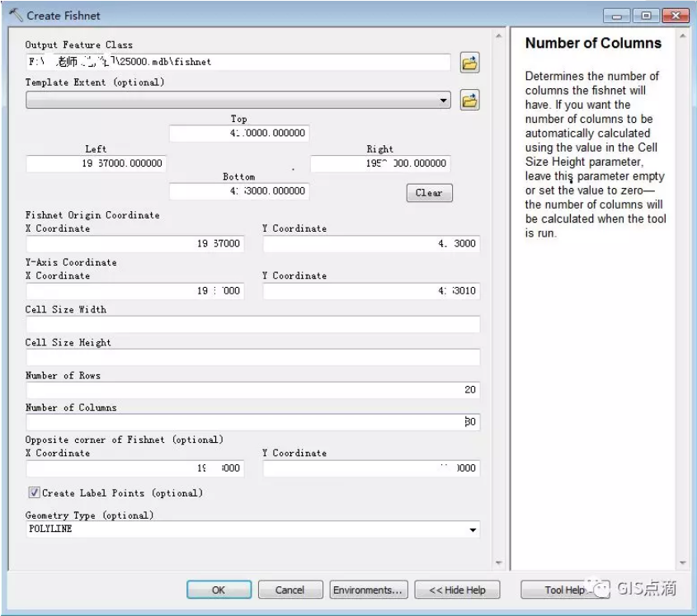Click the Cell Size Width field
697x616 pixels.
[x=253, y=324]
